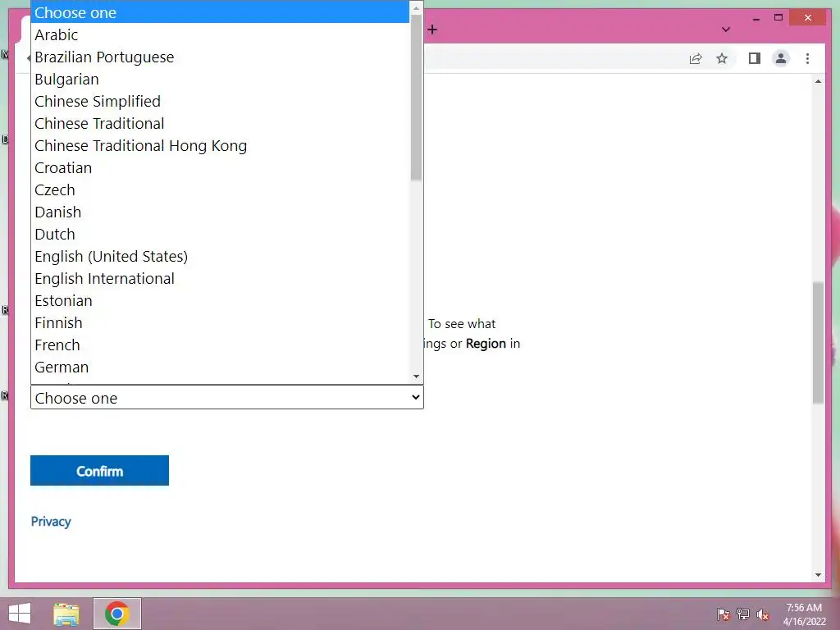Screen dimensions: 840x630
Task: Click the Confirm button
Action: (x=99, y=470)
